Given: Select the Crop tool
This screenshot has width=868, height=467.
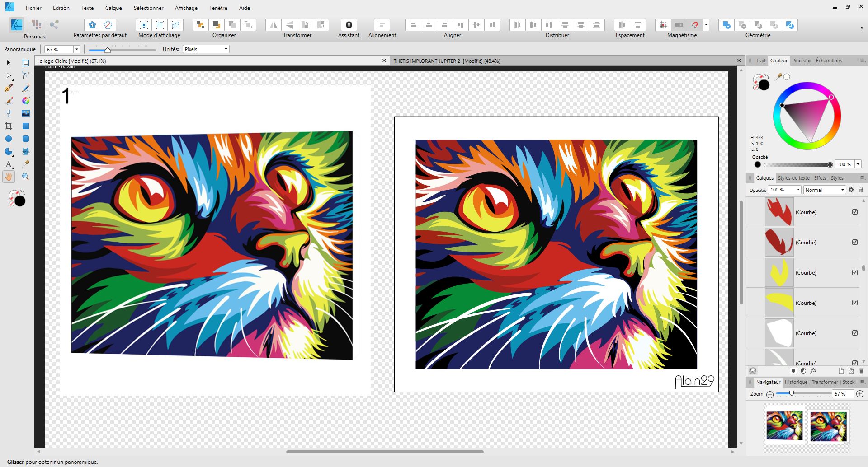Looking at the screenshot, I should click(x=9, y=126).
